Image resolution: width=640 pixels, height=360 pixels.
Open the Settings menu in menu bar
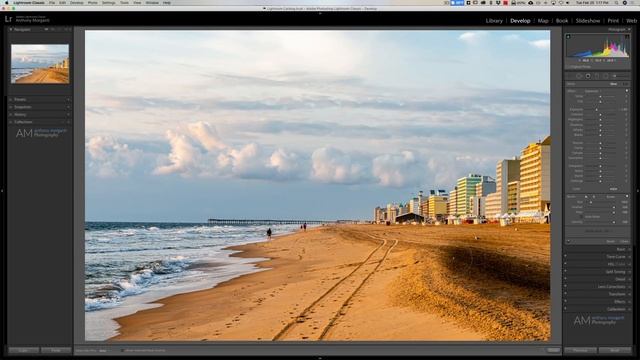pyautogui.click(x=109, y=3)
